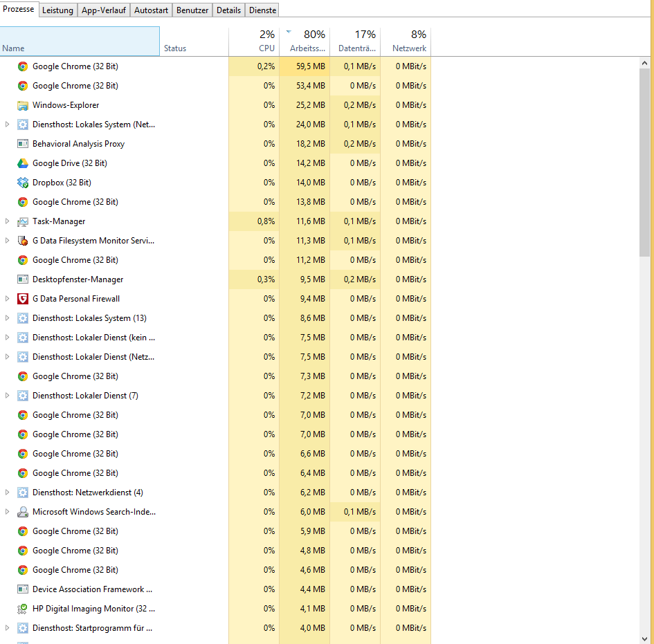Click the Chrome icon in the 59,5 MB row
Image resolution: width=654 pixels, height=644 pixels.
23,66
